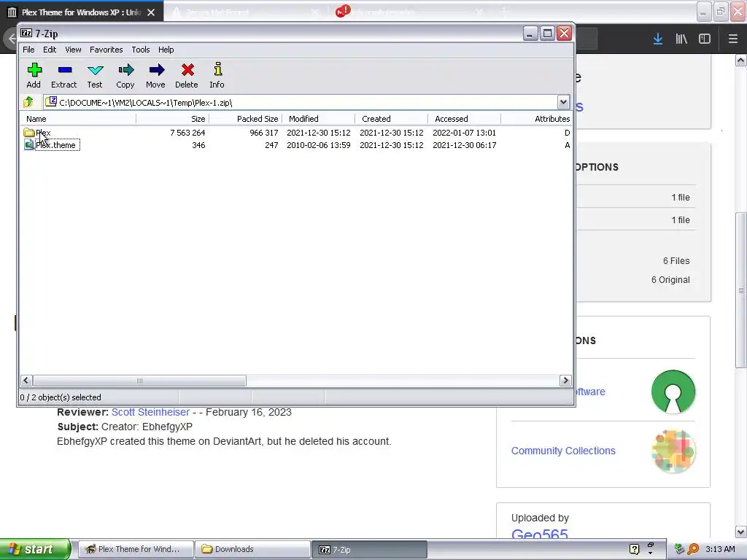Click the '6 Files' text on webpage
Viewport: 747px width, 560px height.
point(676,261)
